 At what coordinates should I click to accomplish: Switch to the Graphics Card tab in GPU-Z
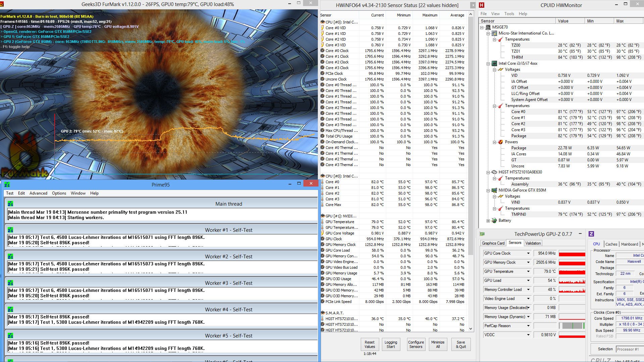click(x=493, y=243)
